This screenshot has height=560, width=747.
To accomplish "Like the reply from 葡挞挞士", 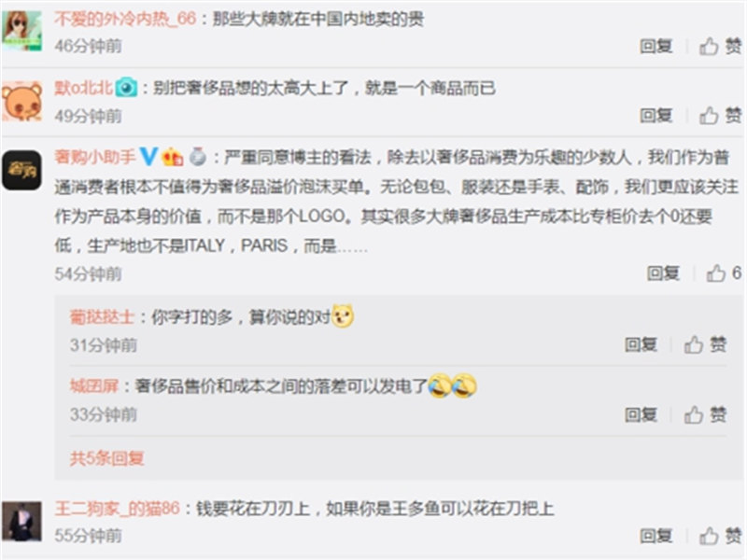I will [x=705, y=344].
